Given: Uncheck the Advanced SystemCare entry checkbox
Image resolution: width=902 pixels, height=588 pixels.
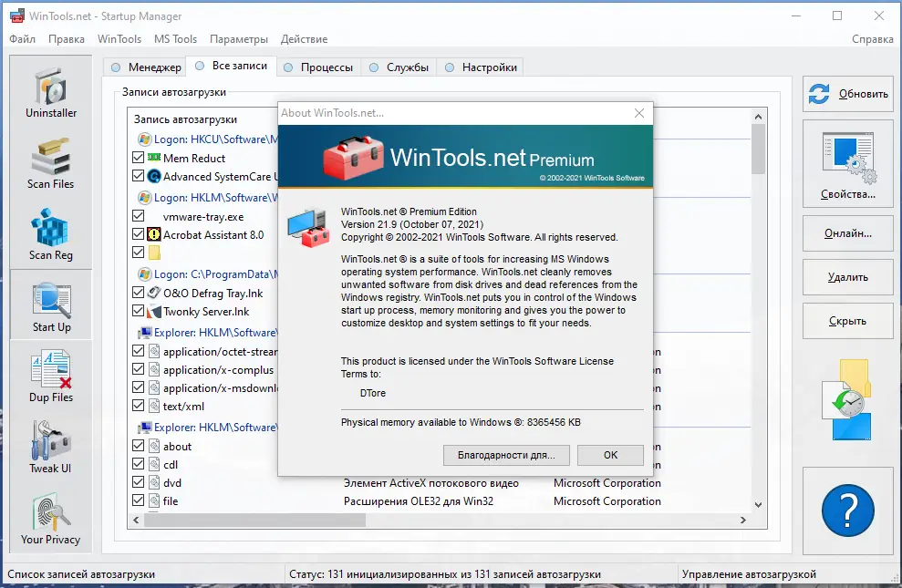Looking at the screenshot, I should coord(138,175).
